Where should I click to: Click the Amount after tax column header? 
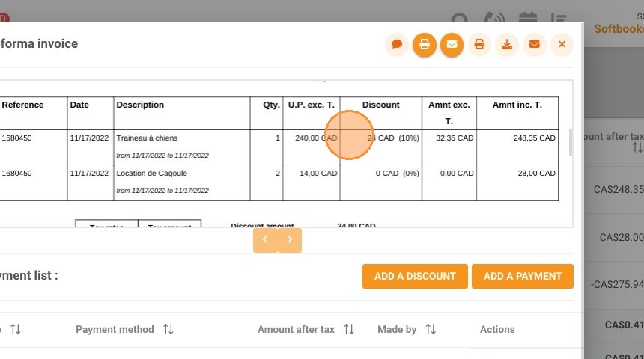coord(296,330)
